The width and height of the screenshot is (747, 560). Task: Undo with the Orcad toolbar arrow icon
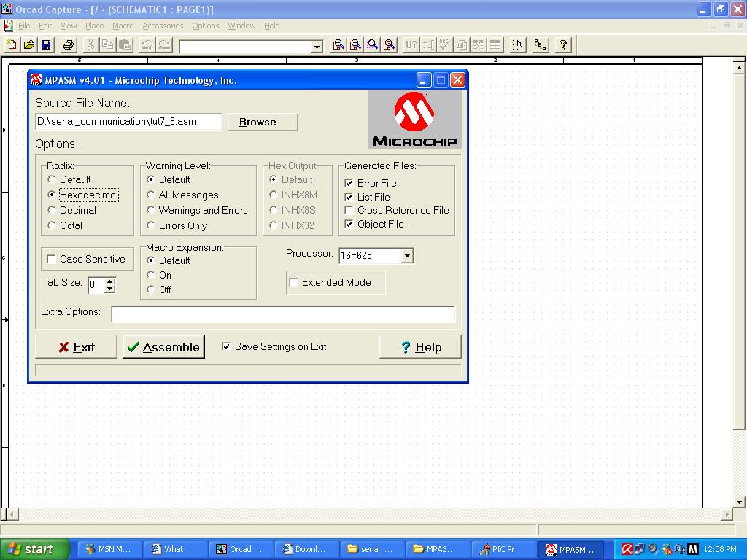point(147,44)
